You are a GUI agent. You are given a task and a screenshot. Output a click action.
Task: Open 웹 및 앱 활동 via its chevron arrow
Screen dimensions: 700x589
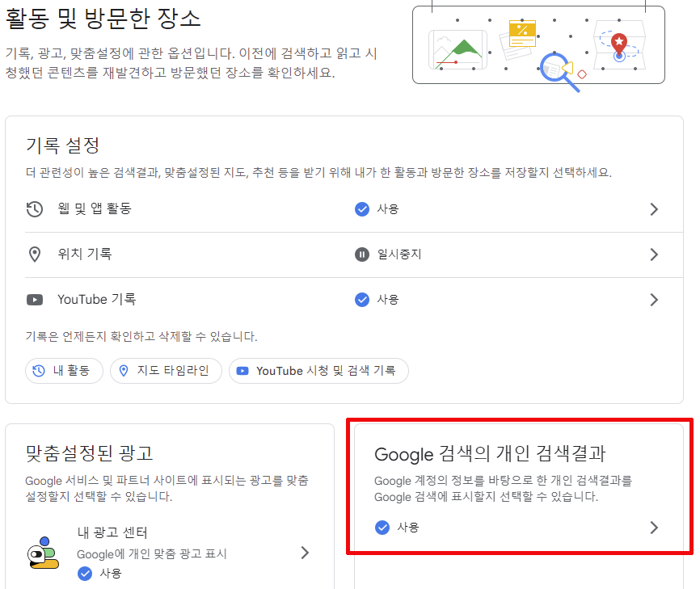(x=654, y=209)
